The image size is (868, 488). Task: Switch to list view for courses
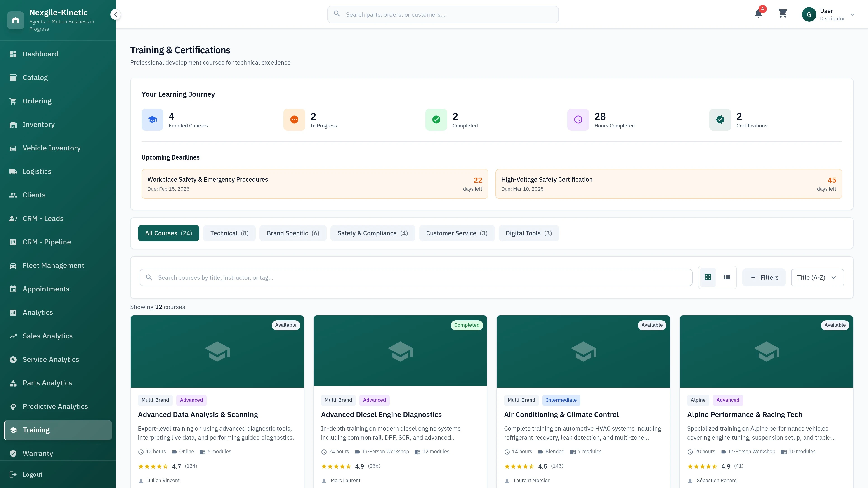(726, 277)
